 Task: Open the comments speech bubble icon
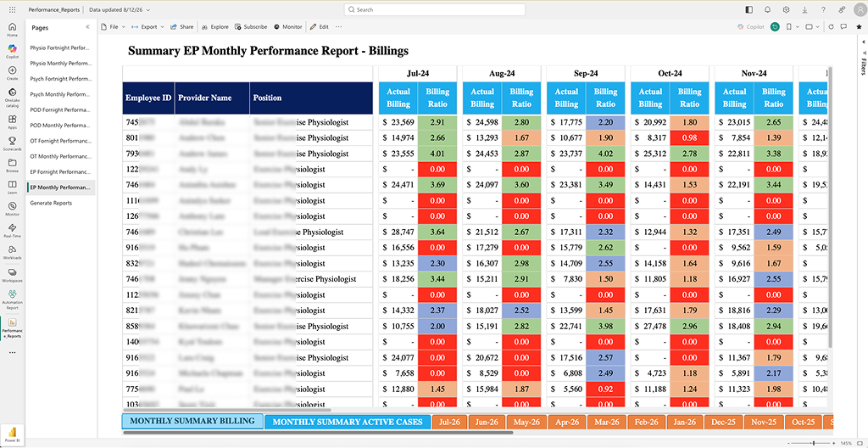click(x=843, y=26)
